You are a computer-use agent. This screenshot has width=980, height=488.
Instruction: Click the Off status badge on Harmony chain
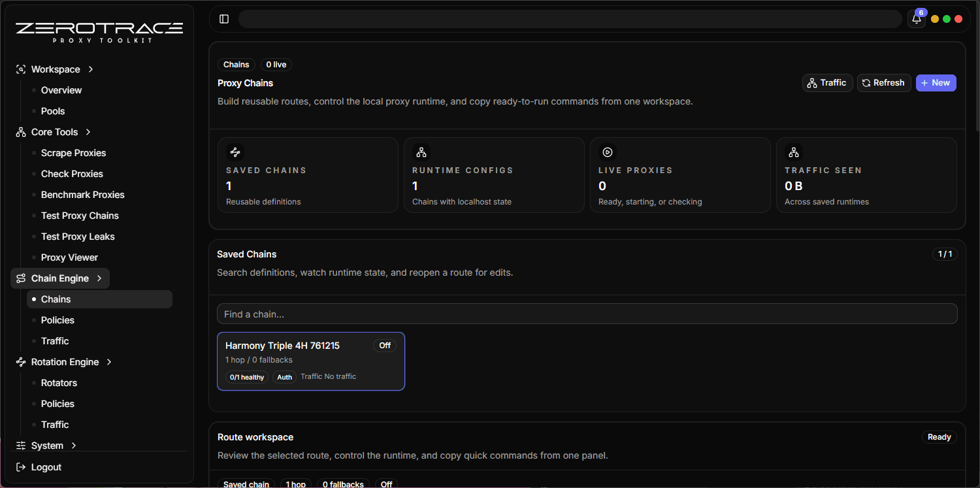(385, 346)
